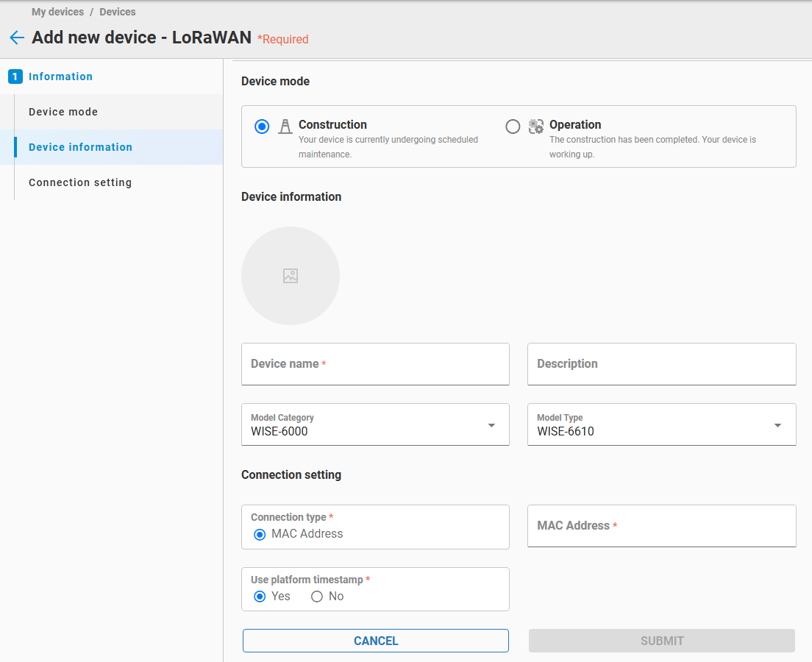Screen dimensions: 812x662
Task: Click the Device name input field
Action: click(375, 364)
